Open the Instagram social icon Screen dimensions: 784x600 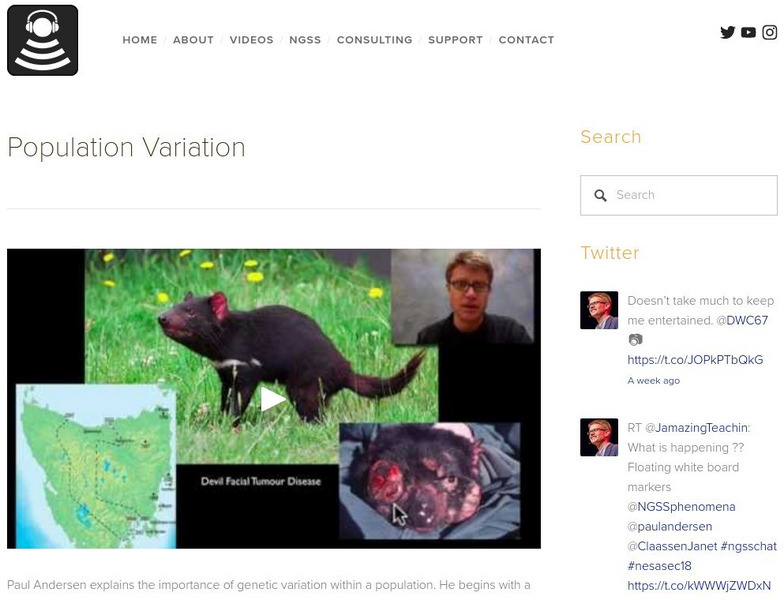click(769, 32)
